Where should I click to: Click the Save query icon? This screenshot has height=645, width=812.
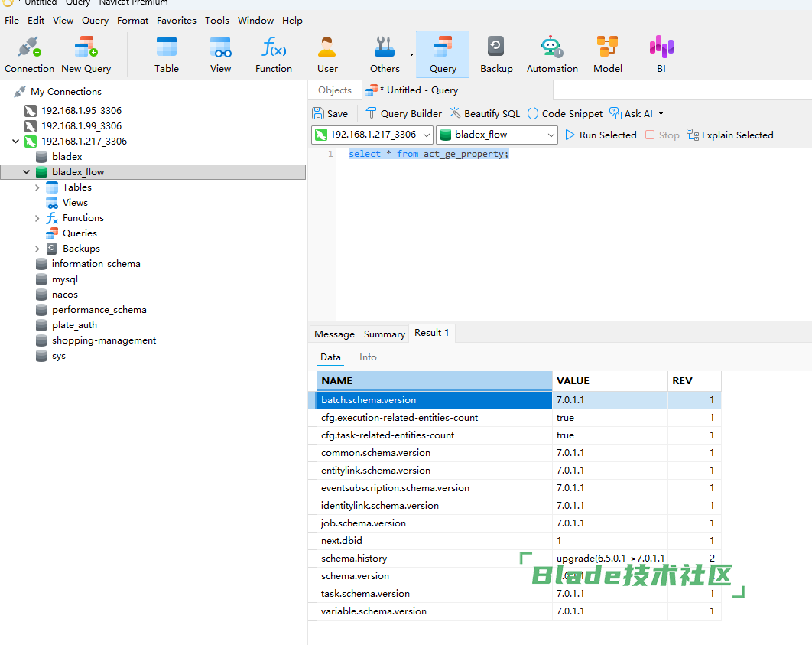click(x=330, y=113)
